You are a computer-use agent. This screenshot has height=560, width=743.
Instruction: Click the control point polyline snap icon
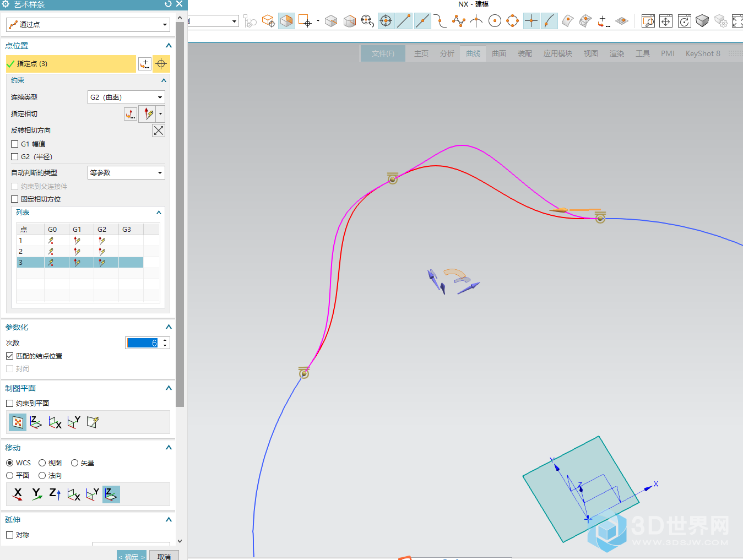pos(458,21)
